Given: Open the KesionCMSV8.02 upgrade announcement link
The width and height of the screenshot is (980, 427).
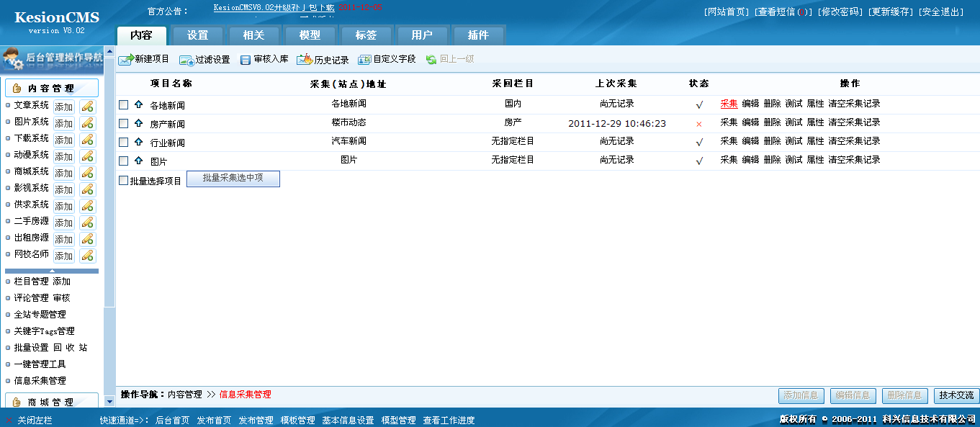Looking at the screenshot, I should [274, 7].
